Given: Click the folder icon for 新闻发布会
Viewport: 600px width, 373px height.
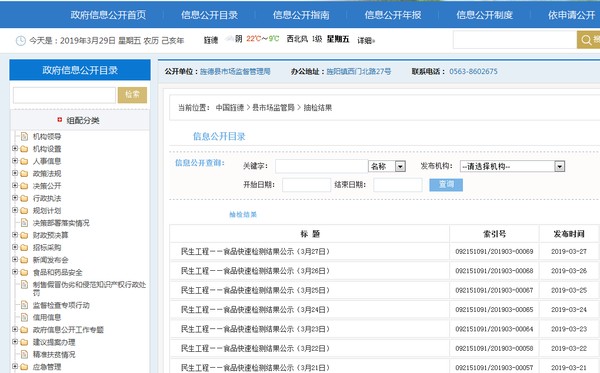Looking at the screenshot, I should point(24,260).
